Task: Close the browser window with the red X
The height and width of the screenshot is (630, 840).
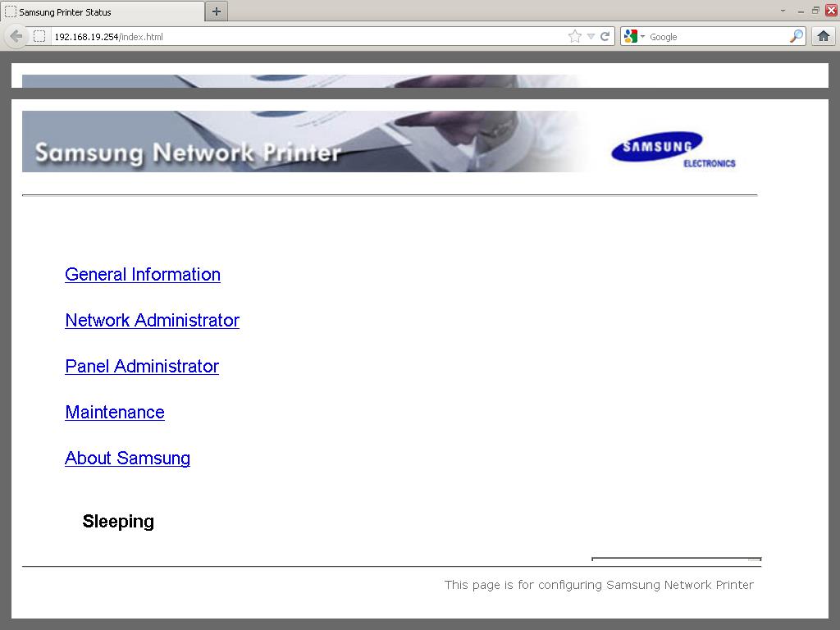Action: click(832, 10)
